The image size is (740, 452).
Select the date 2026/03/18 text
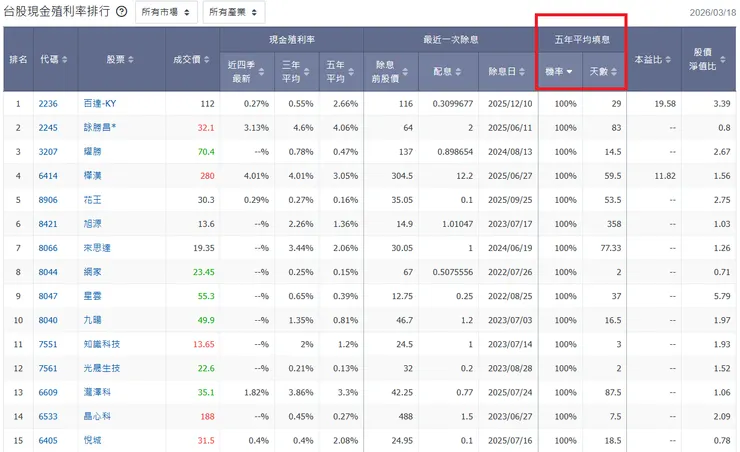713,13
